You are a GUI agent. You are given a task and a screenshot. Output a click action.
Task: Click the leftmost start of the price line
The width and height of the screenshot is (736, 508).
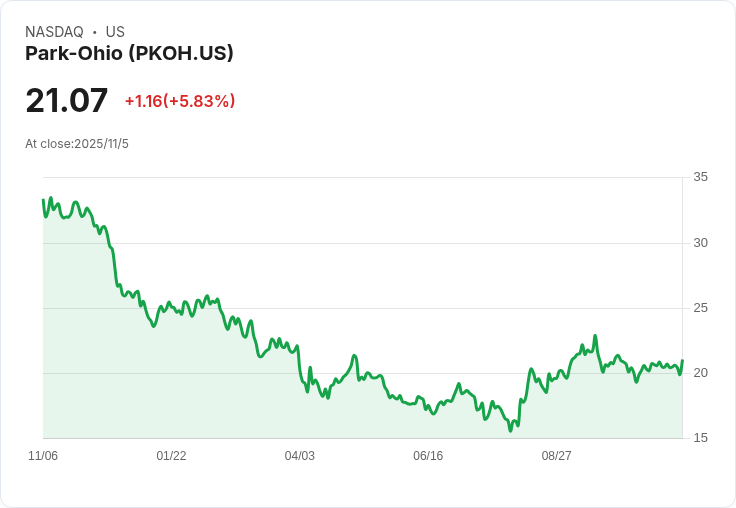(x=43, y=200)
